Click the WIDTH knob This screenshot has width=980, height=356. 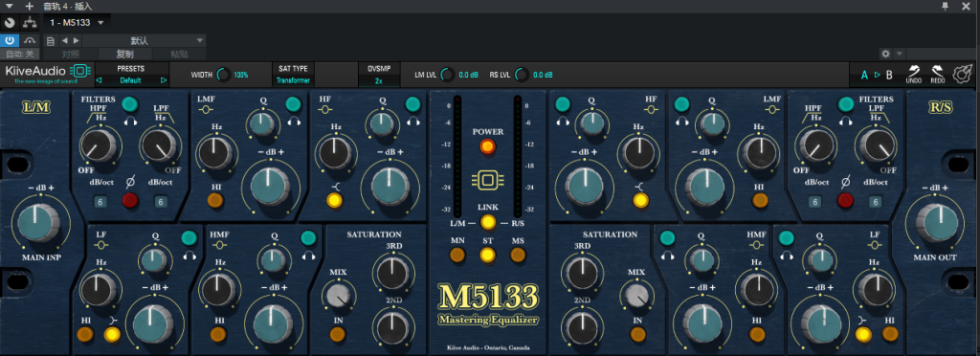point(223,75)
